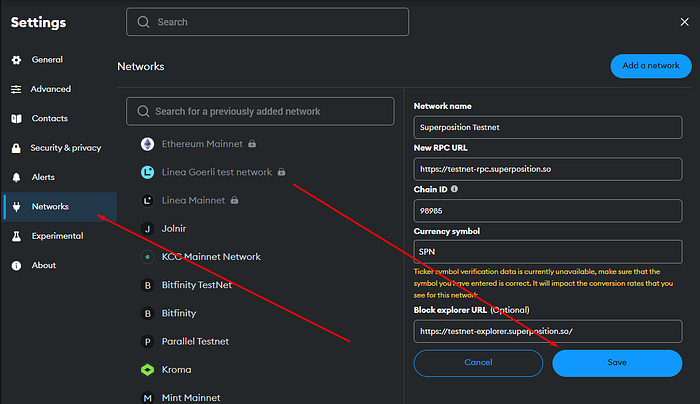Click the lock icon beside Ethereum Mainnet
The width and height of the screenshot is (700, 404).
[x=252, y=144]
